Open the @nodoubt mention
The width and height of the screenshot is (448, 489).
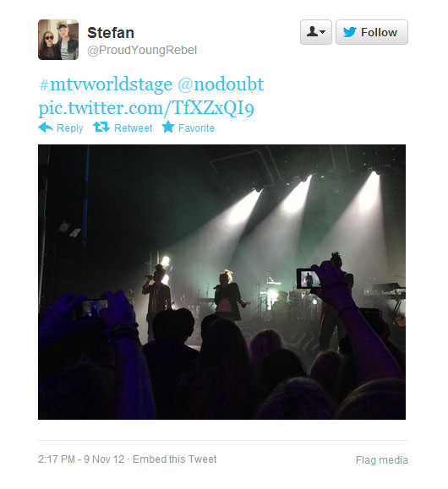(221, 84)
